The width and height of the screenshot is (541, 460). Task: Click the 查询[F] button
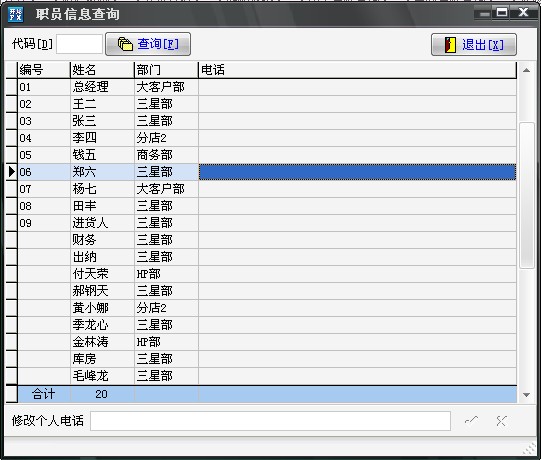[148, 44]
